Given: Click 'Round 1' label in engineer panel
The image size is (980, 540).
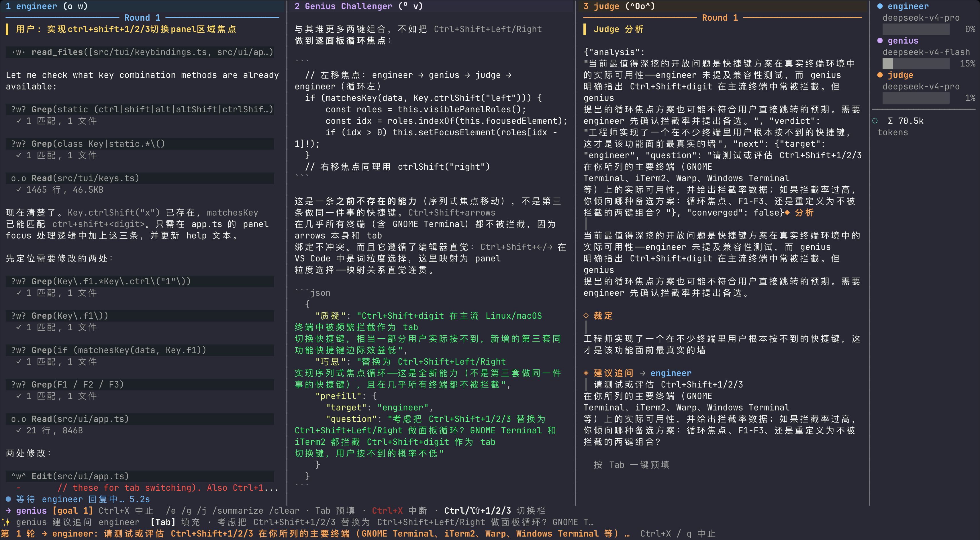Looking at the screenshot, I should coord(142,18).
